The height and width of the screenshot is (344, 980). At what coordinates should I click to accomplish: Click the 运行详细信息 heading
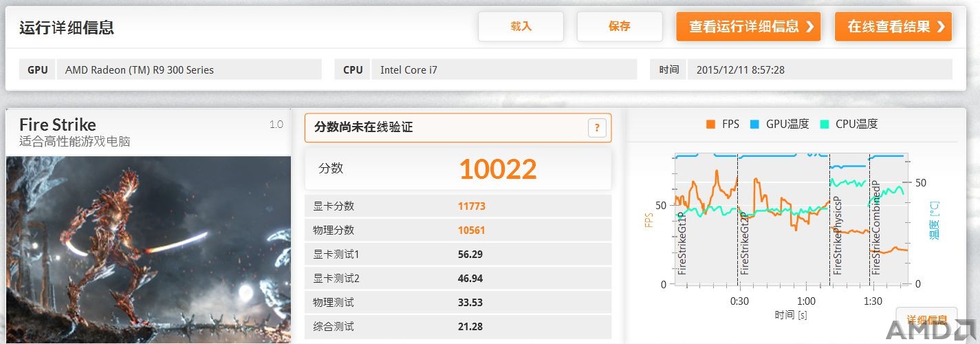pyautogui.click(x=67, y=28)
